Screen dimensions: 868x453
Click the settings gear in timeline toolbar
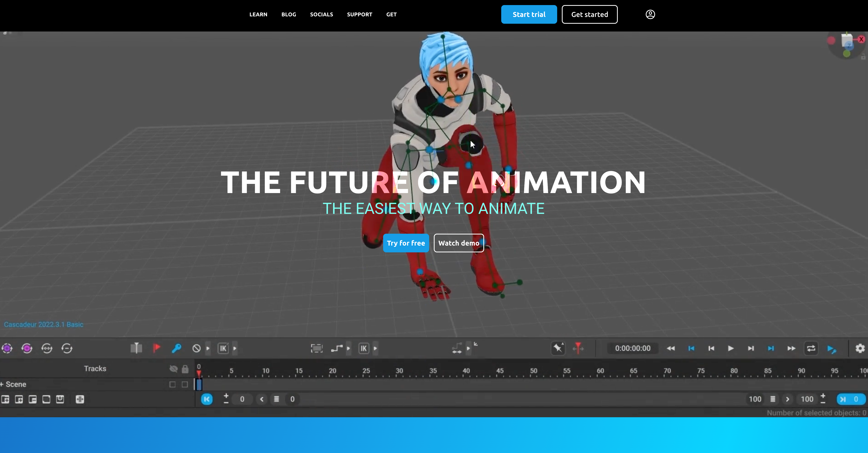[860, 348]
